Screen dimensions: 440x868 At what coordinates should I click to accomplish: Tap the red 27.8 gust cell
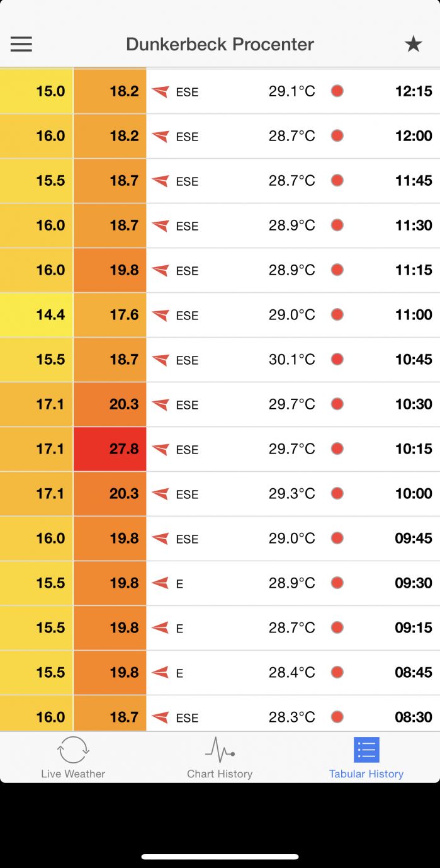(110, 449)
